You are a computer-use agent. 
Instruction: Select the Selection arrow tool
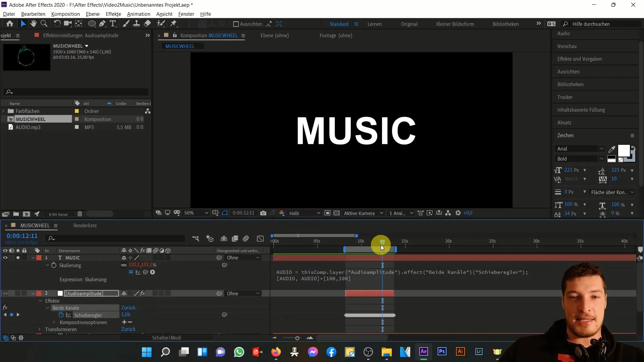(x=23, y=23)
